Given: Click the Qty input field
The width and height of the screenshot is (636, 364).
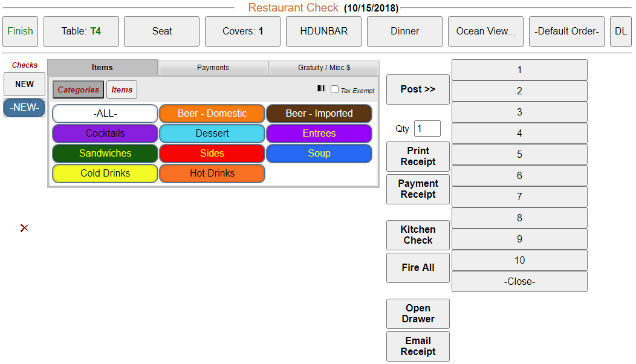Looking at the screenshot, I should (427, 129).
